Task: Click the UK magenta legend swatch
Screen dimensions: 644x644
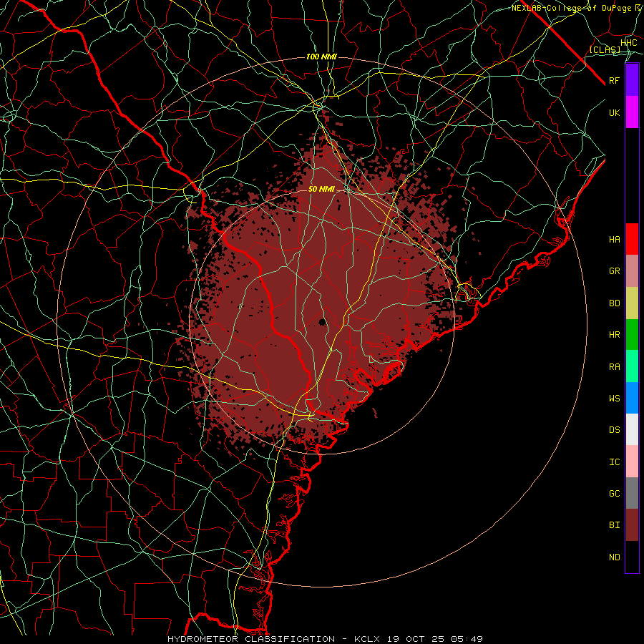Action: 632,112
